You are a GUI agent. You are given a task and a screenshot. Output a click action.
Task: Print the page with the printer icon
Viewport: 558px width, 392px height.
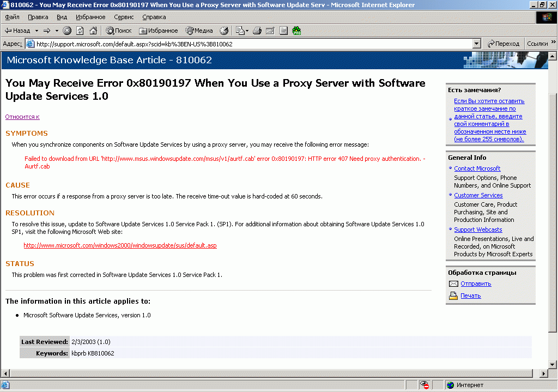click(257, 31)
